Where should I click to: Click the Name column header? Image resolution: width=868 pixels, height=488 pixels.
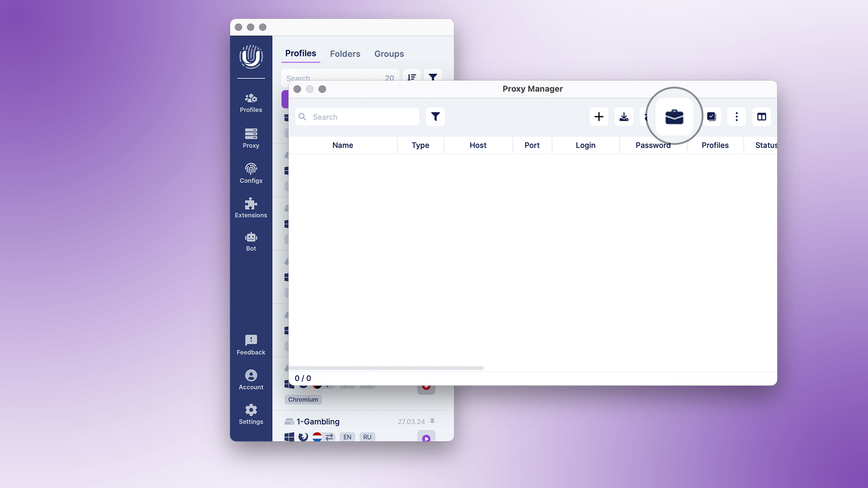(x=343, y=145)
